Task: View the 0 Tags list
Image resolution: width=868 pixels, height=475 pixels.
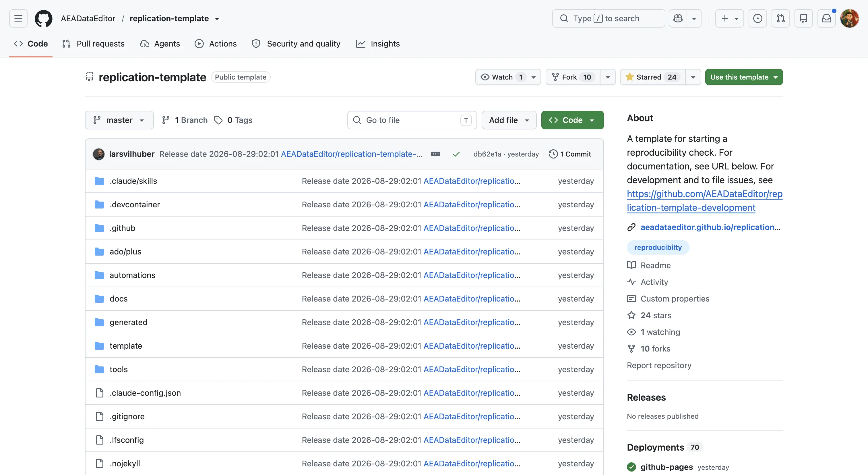Action: [233, 120]
